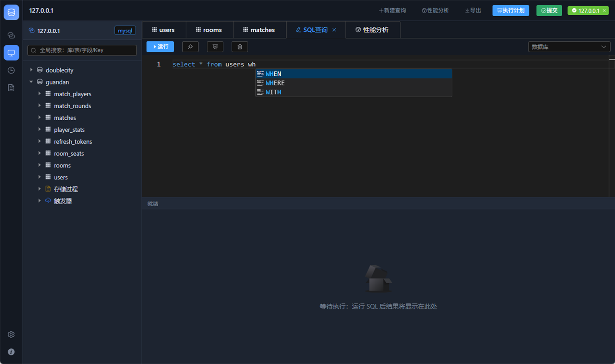This screenshot has height=364, width=615.
Task: Close the SQL查询 tab
Action: pos(334,30)
